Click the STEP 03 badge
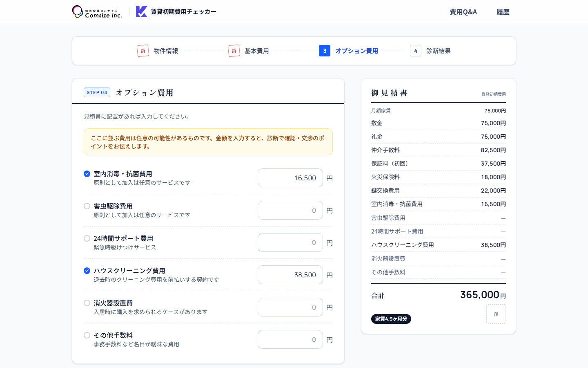Image resolution: width=588 pixels, height=368 pixels. pyautogui.click(x=97, y=92)
